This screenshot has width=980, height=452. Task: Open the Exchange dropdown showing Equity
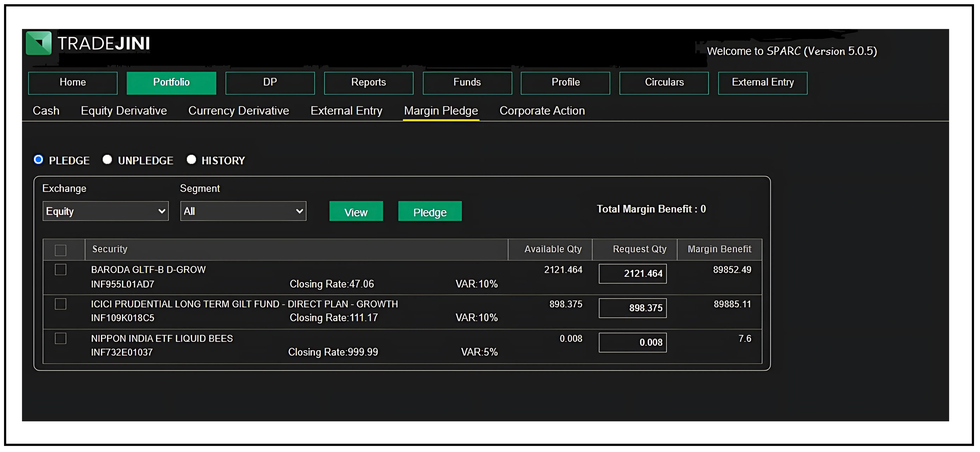pyautogui.click(x=105, y=211)
